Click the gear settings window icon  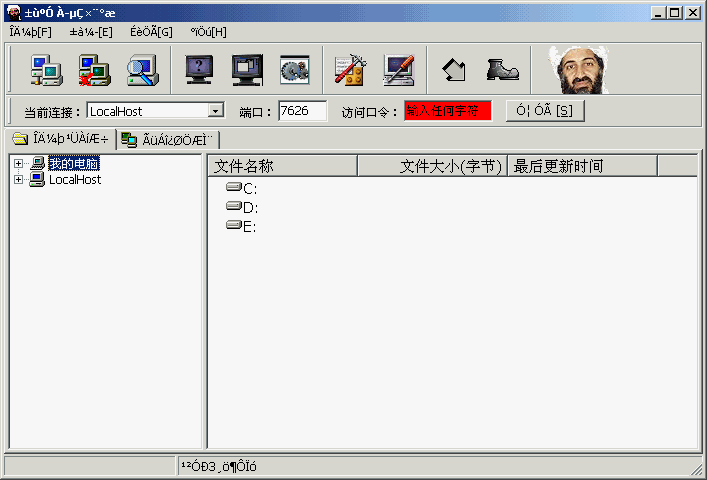(294, 70)
